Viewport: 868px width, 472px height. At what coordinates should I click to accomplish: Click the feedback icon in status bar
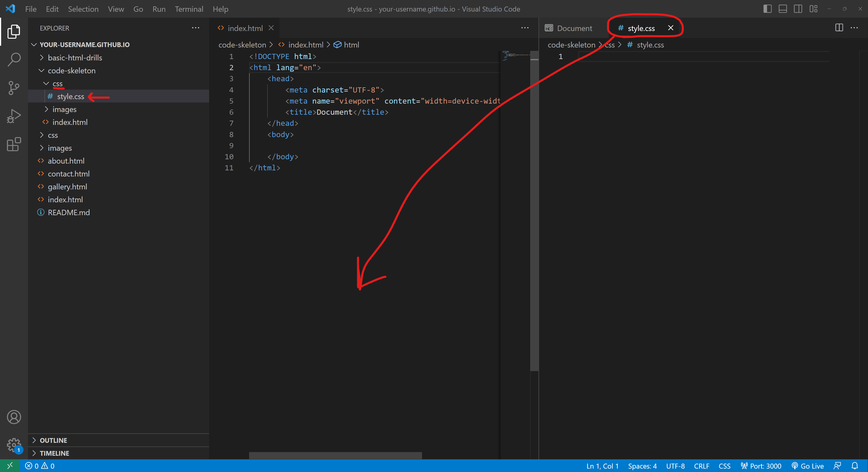pos(837,466)
